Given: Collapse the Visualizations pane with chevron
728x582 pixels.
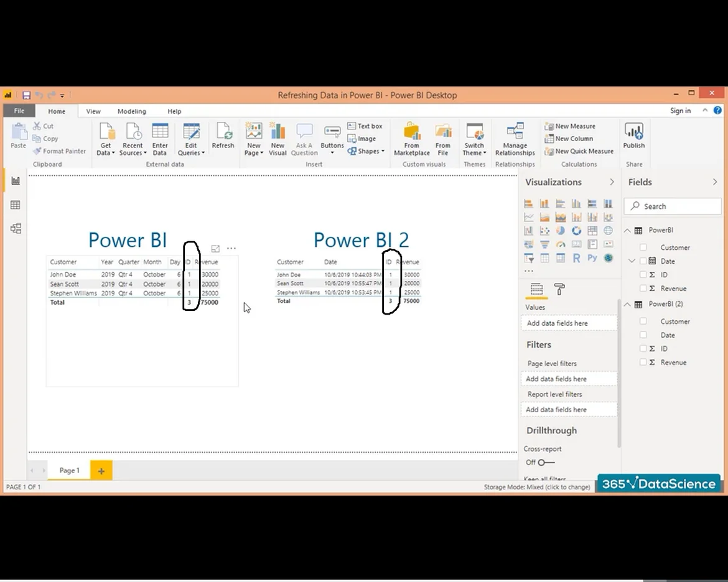Looking at the screenshot, I should pos(612,182).
